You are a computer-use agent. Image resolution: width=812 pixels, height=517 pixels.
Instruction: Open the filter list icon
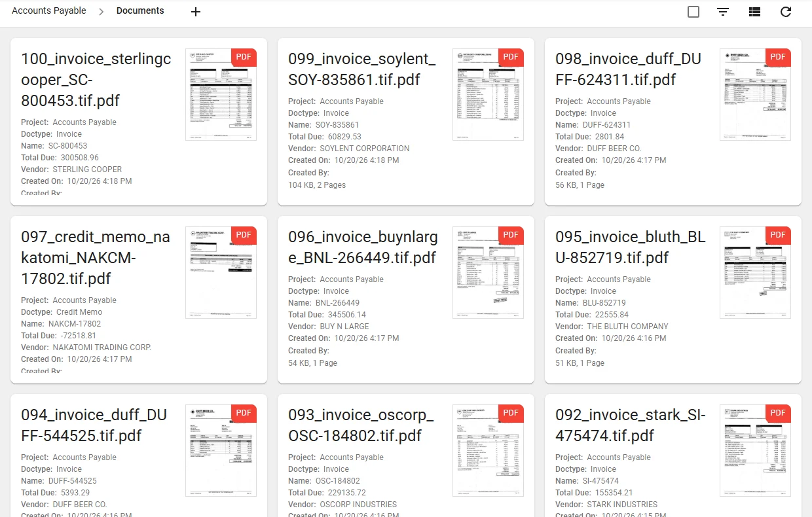coord(724,12)
